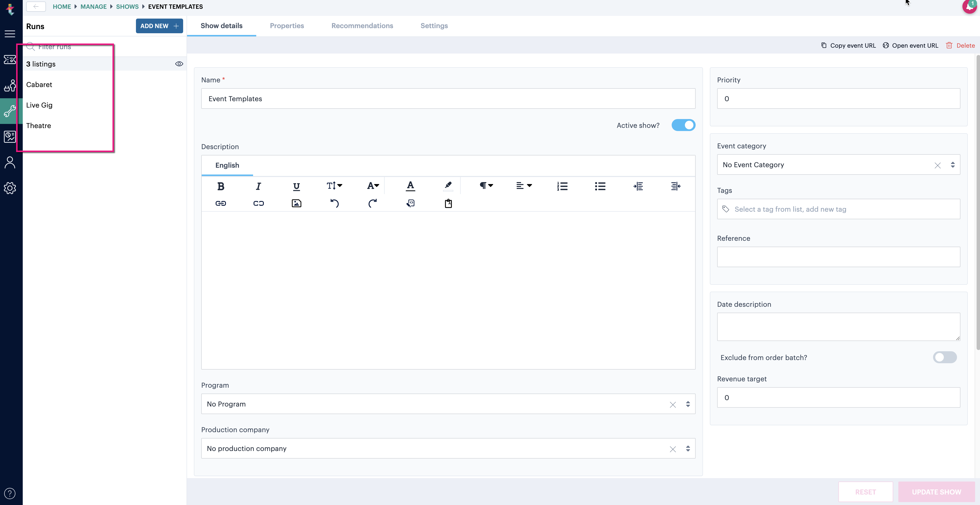
Task: Open the hamburger menu in sidebar
Action: 10,34
